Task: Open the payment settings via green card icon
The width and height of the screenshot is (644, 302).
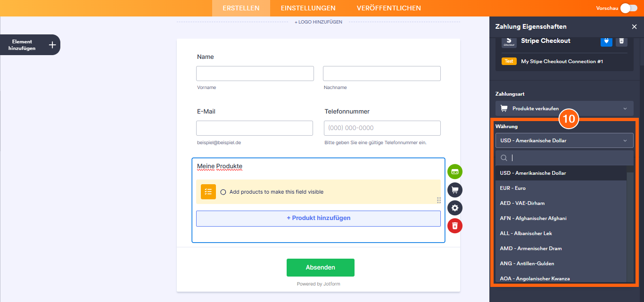Action: click(454, 171)
